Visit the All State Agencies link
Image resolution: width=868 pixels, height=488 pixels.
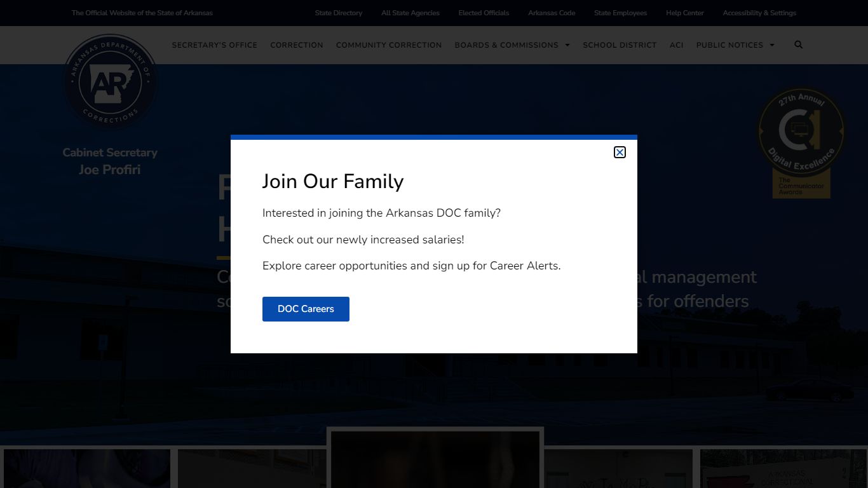(x=410, y=13)
